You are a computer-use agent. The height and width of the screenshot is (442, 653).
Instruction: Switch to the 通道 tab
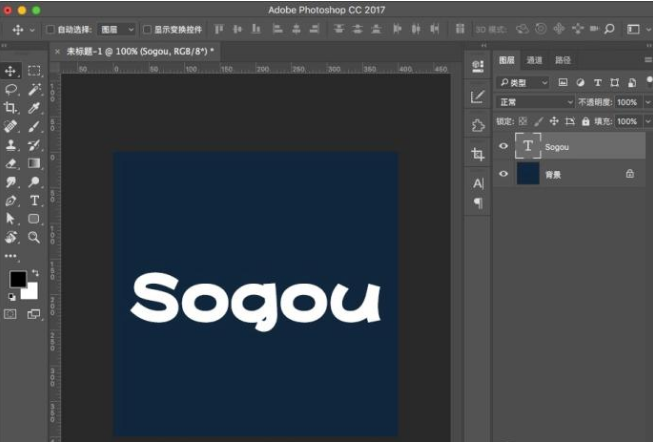(x=535, y=60)
